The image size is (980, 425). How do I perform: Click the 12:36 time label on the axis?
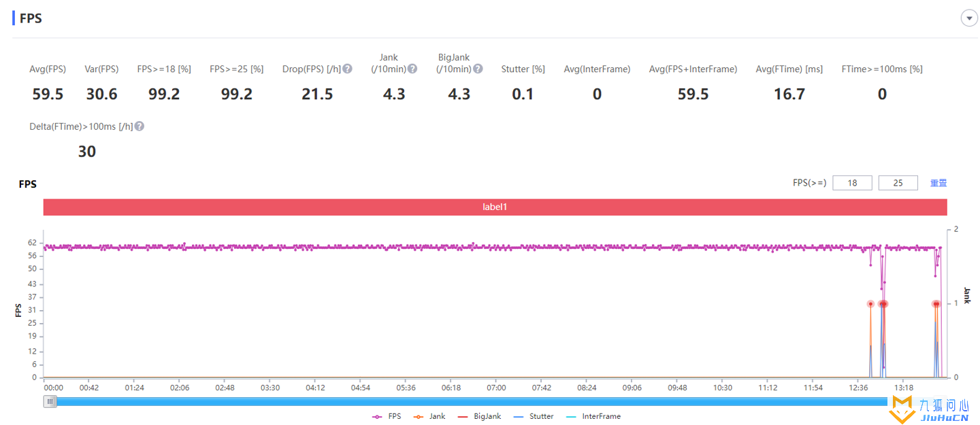pyautogui.click(x=858, y=388)
